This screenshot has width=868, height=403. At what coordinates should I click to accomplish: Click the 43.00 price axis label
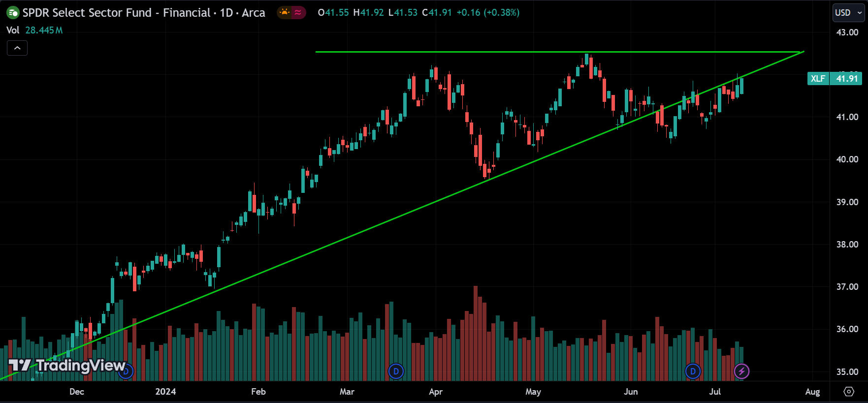847,32
